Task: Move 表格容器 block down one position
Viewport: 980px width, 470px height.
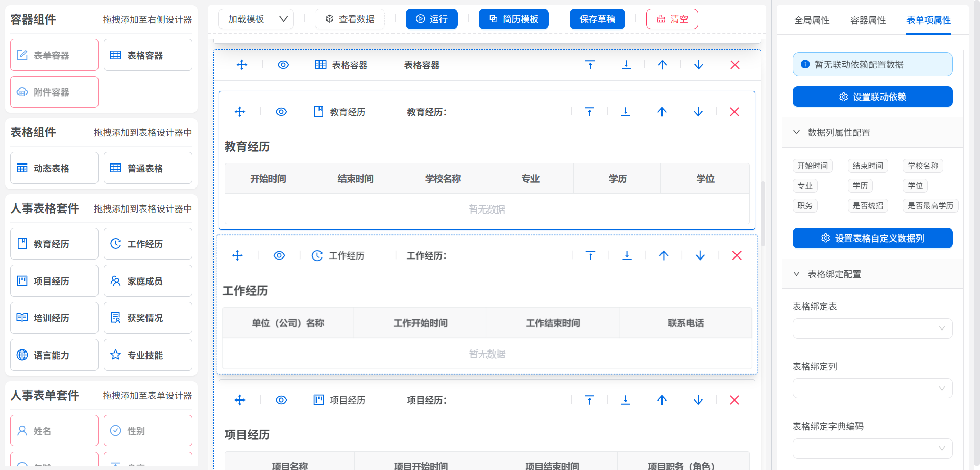Action: pyautogui.click(x=699, y=65)
